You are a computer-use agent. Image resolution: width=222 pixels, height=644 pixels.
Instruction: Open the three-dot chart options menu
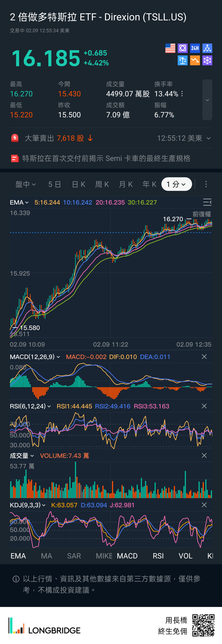(206, 184)
